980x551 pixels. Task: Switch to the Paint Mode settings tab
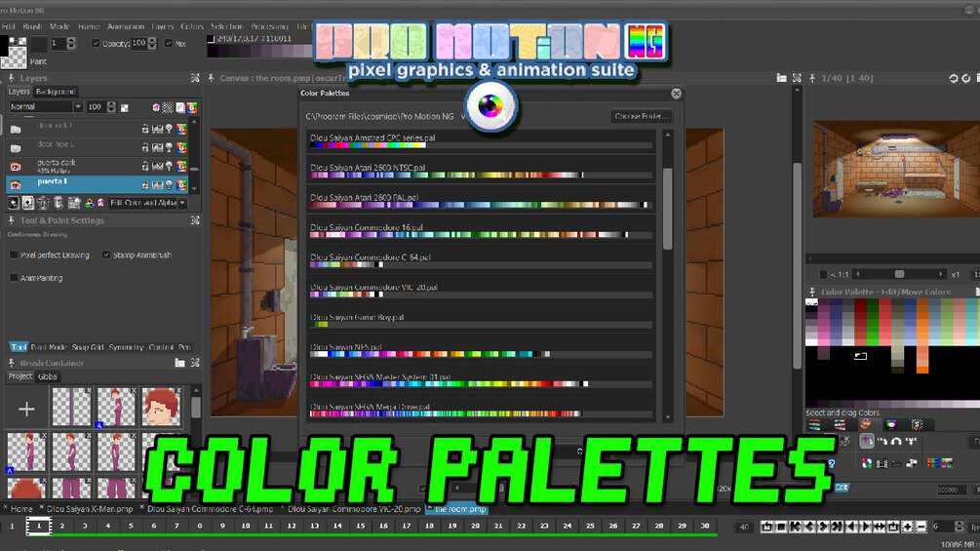49,347
